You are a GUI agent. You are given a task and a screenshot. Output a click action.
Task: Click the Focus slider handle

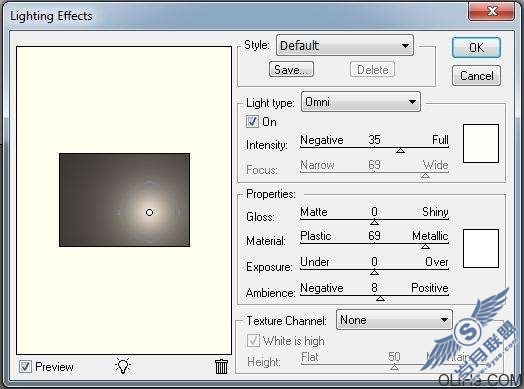pyautogui.click(x=425, y=175)
